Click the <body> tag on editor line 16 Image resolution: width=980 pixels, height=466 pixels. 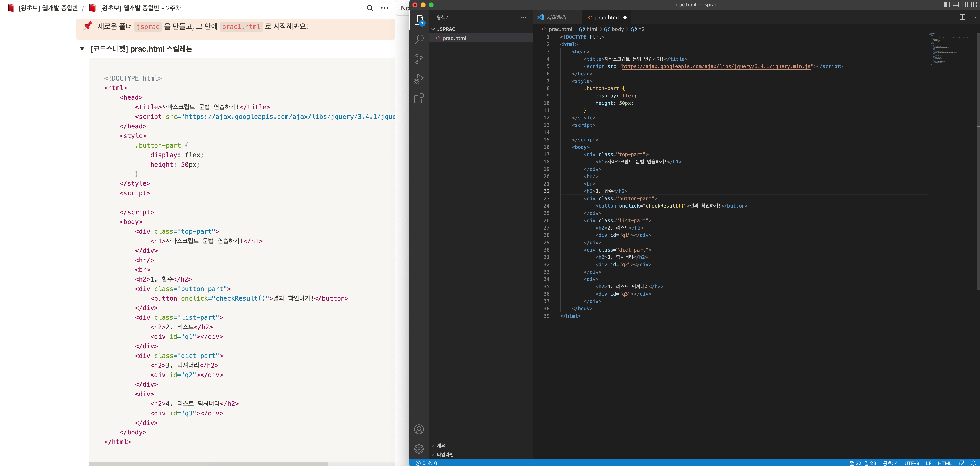tap(581, 147)
